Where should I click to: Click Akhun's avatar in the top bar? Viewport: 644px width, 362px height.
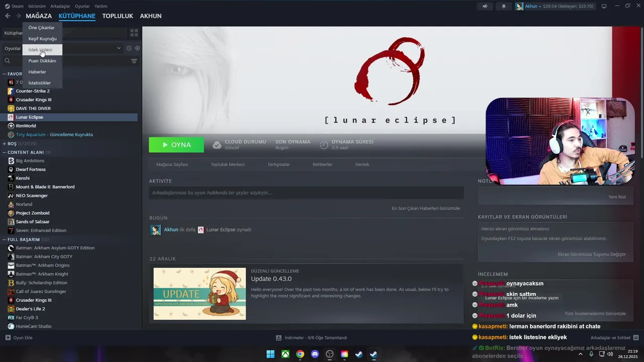coord(519,7)
